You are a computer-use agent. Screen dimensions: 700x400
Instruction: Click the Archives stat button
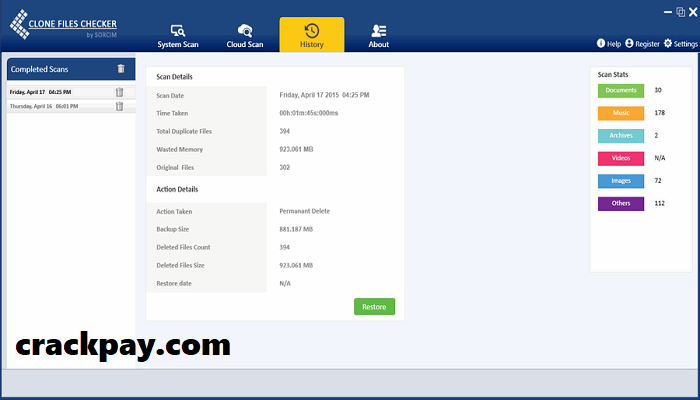pos(621,136)
